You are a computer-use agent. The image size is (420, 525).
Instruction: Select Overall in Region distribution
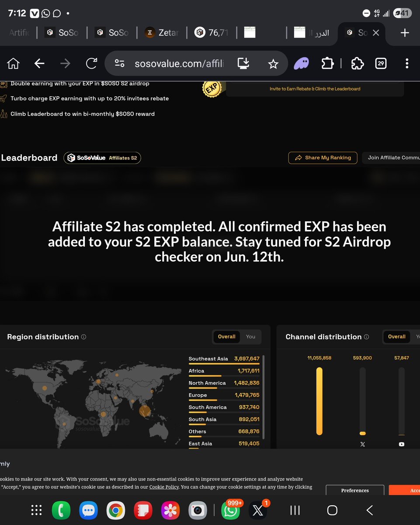[x=226, y=336]
